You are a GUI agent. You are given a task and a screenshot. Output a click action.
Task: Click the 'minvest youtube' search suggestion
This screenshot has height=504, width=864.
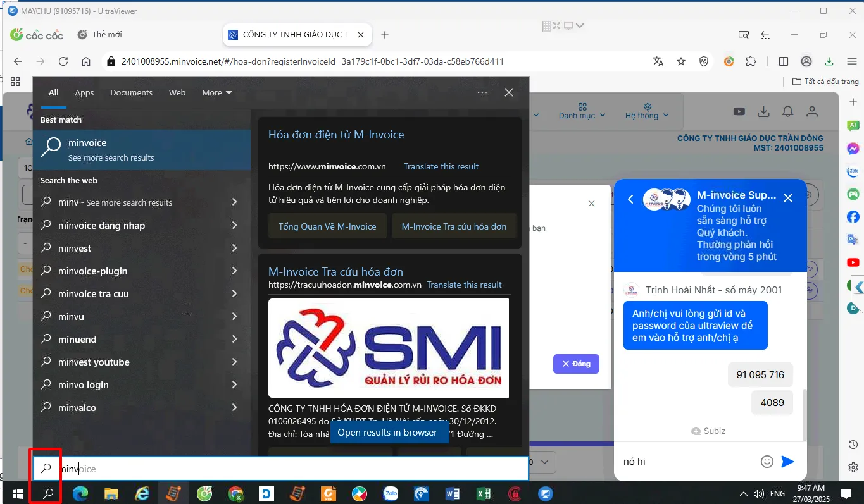[94, 362]
